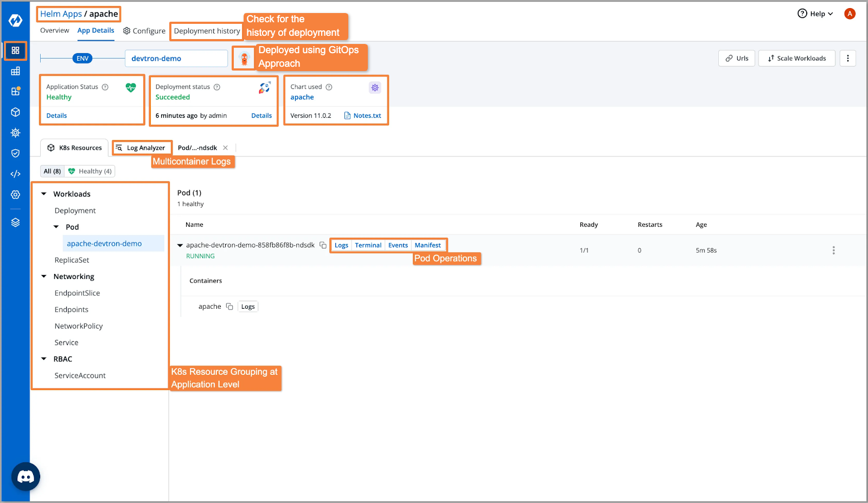
Task: Click the Scale Workloads button
Action: pos(797,58)
